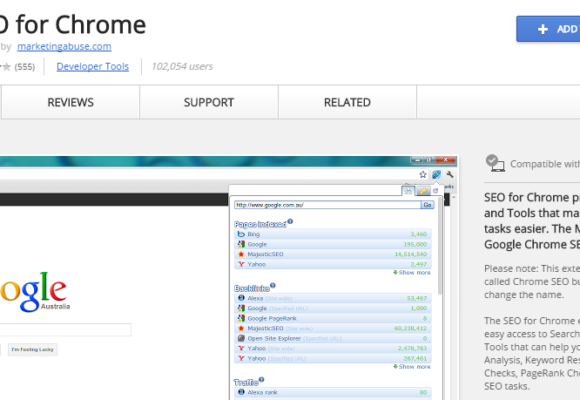Click the Yahoo Specified URL value 267,461
This screenshot has height=400, width=580.
tap(415, 359)
